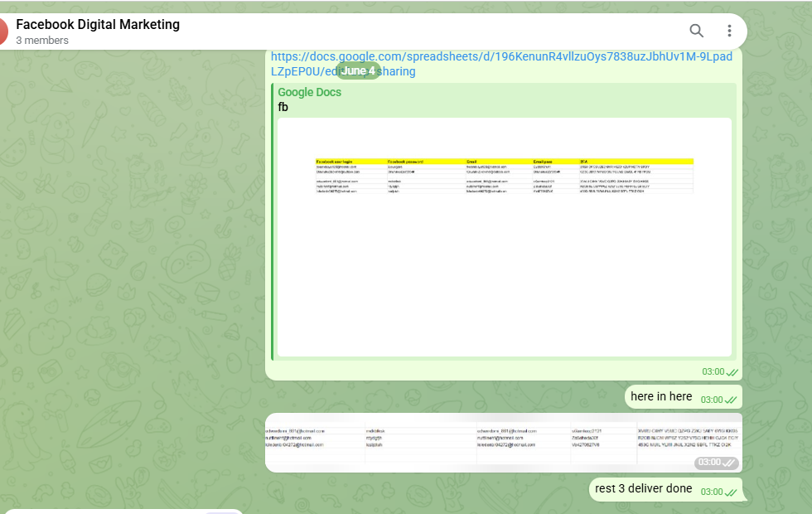Click read checkmarks on 'rest 3 deliver done'
The image size is (812, 514).
pos(730,492)
